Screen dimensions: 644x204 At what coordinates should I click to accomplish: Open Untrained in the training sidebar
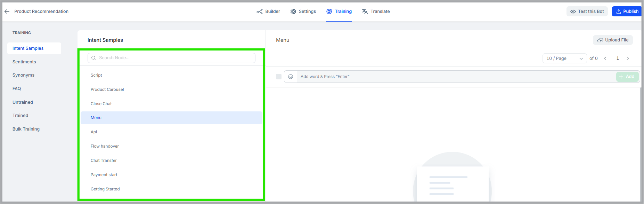[x=23, y=102]
